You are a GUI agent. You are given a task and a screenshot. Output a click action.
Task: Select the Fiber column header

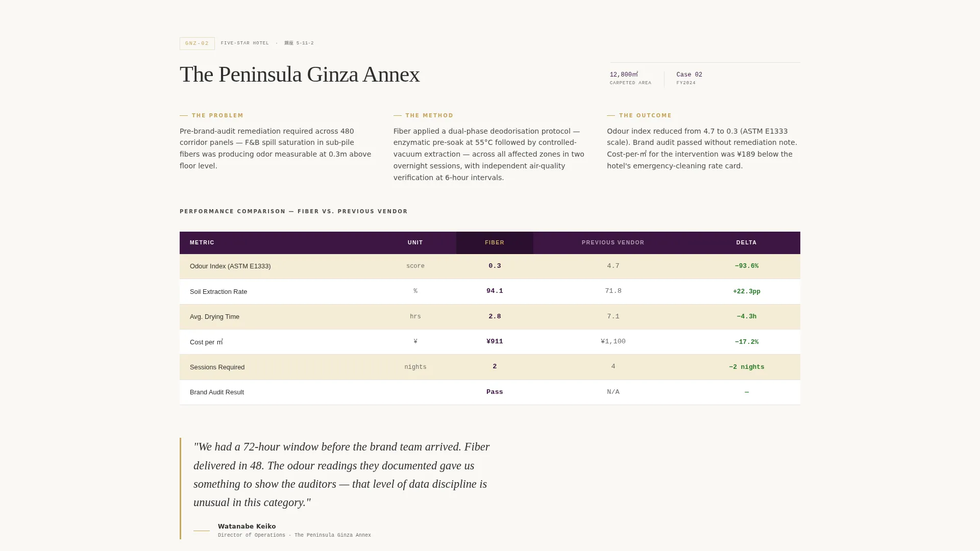coord(495,243)
